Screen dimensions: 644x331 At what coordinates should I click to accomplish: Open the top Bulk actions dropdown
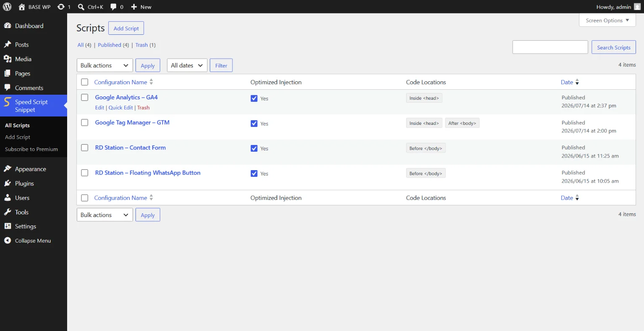(105, 65)
